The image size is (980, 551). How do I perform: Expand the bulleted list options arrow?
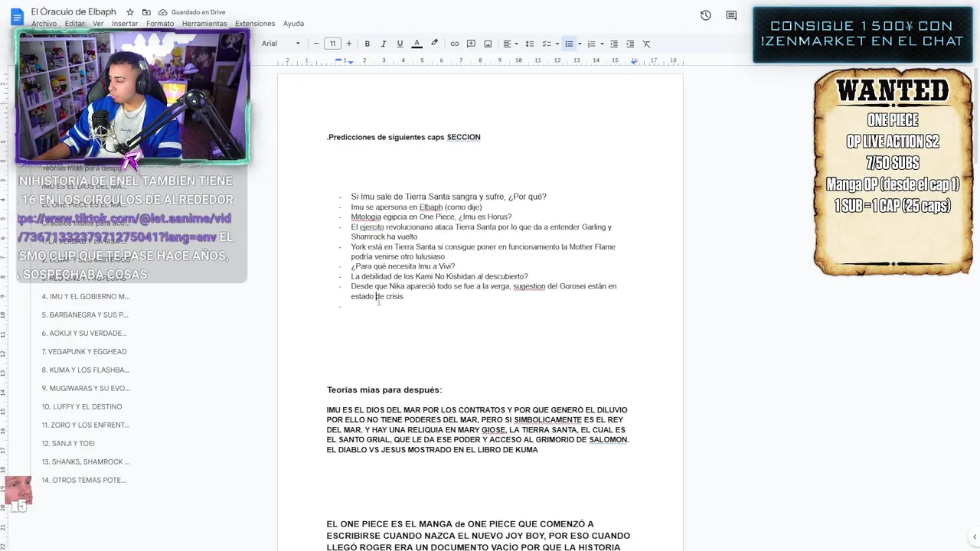click(x=580, y=44)
